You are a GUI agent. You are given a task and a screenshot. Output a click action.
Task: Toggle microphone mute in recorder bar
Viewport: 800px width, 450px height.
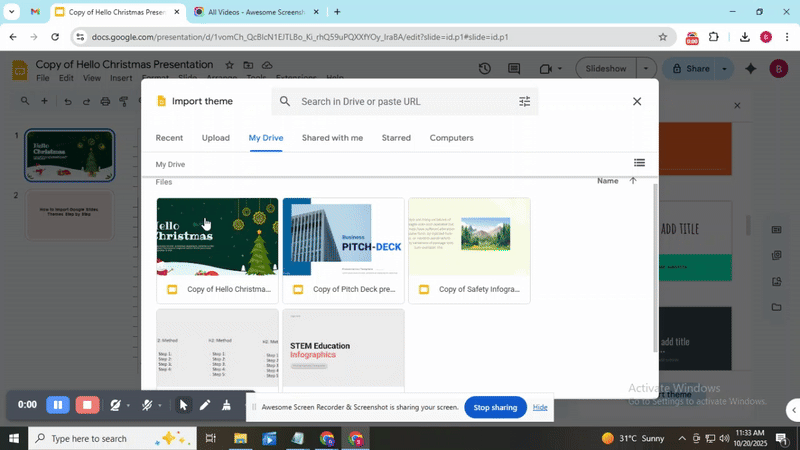click(147, 405)
